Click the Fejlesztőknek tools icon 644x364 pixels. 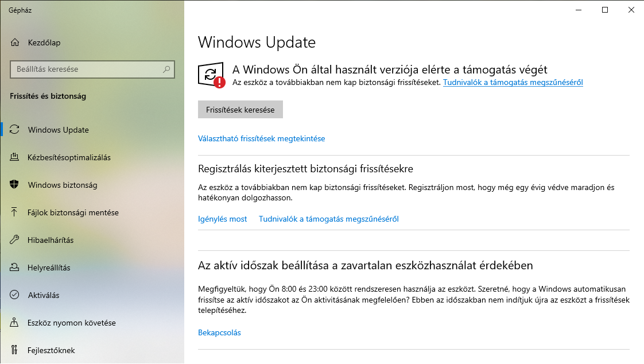[x=14, y=350]
